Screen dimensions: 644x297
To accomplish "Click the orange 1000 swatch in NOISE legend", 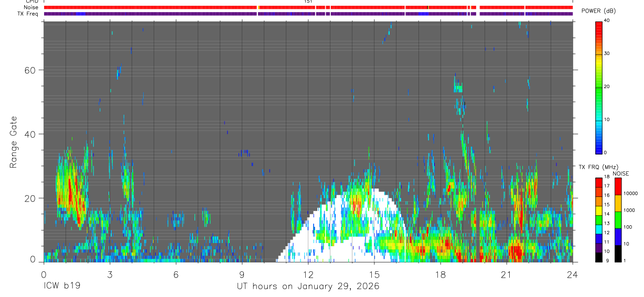I will click(618, 203).
